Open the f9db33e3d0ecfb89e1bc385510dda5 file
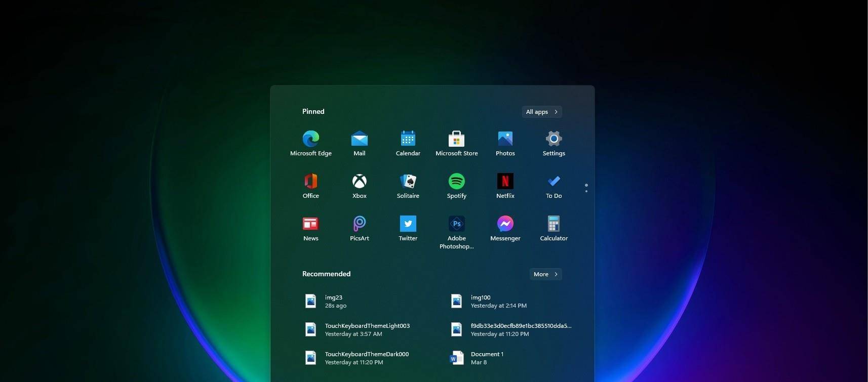Viewport: 868px width, 382px height. pyautogui.click(x=512, y=329)
